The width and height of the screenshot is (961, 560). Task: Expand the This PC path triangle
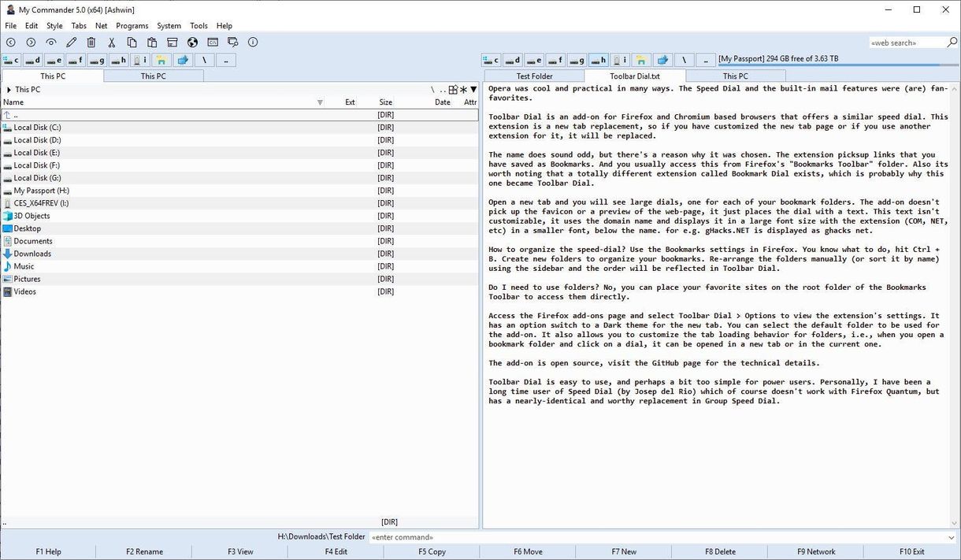[x=9, y=90]
